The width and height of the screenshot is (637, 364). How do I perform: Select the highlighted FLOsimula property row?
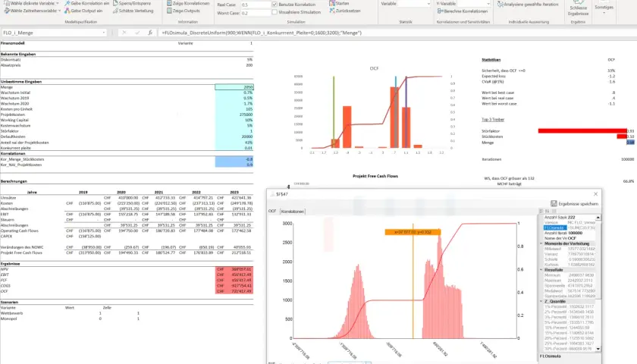pyautogui.click(x=570, y=227)
